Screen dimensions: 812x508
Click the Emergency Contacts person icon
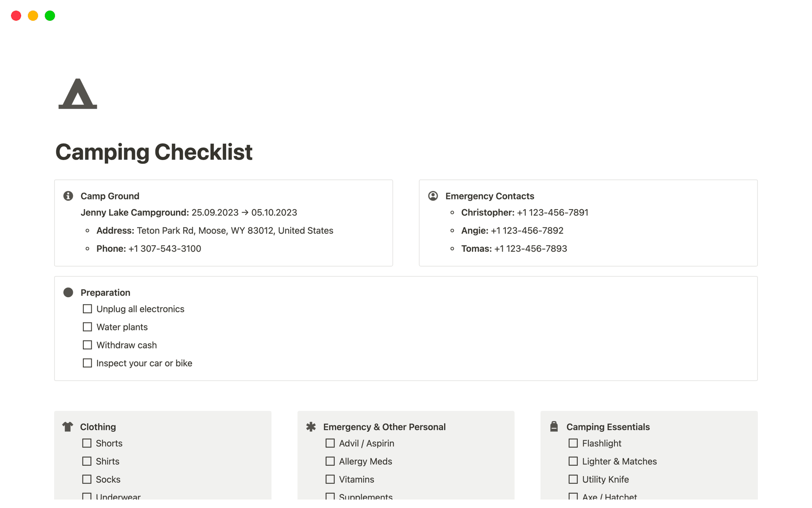[x=433, y=196]
